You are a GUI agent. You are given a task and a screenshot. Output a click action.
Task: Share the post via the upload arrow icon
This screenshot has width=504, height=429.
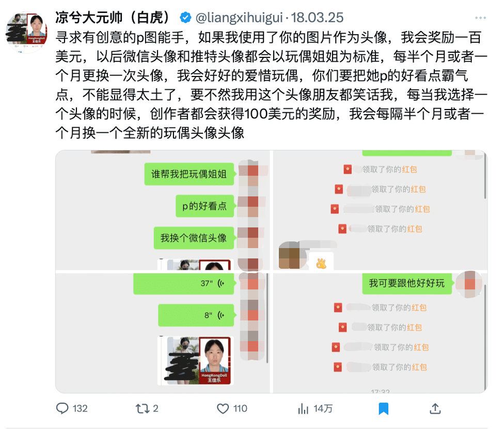coord(435,408)
